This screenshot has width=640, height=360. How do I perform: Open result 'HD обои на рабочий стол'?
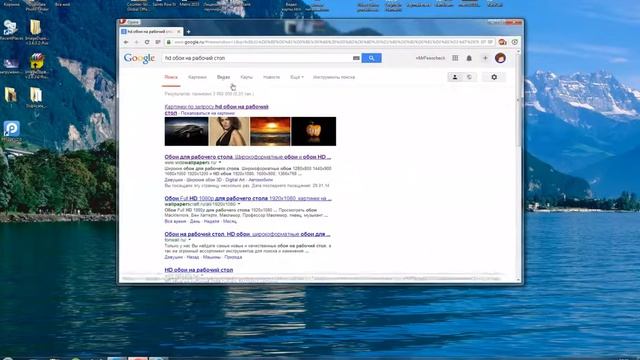pyautogui.click(x=199, y=270)
